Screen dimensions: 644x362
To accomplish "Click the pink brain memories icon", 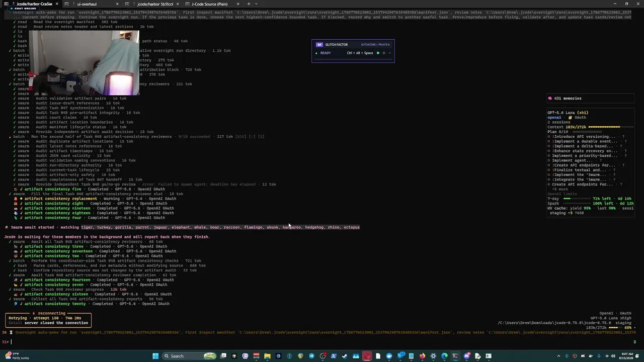I will pyautogui.click(x=550, y=99).
